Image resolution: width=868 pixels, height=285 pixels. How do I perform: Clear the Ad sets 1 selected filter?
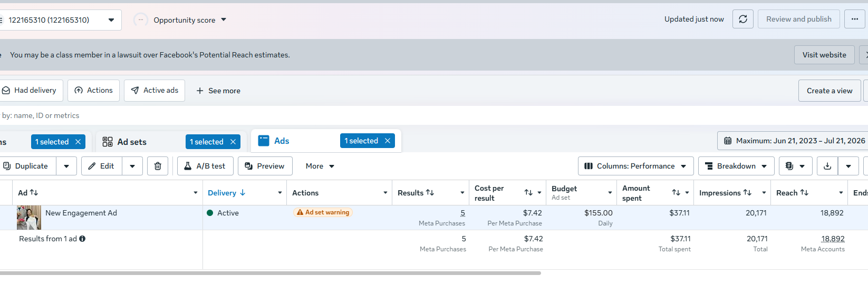(233, 142)
